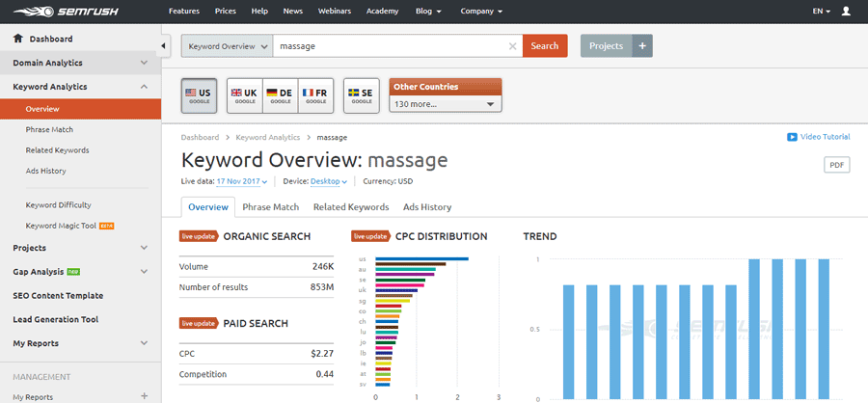Add a report with the plus icon
Image resolution: width=868 pixels, height=403 pixels.
tap(145, 396)
